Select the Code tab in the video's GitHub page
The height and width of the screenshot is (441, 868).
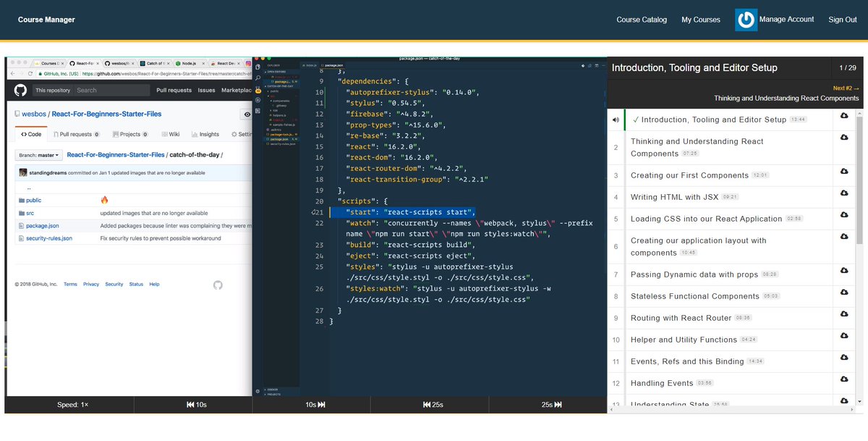click(31, 134)
